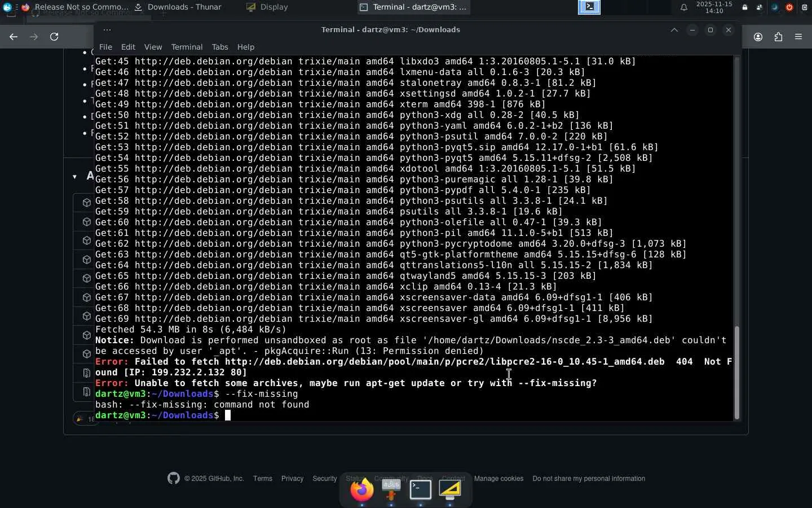This screenshot has height=508, width=812.
Task: Click the Security link in the GitHub footer
Action: pos(325,479)
